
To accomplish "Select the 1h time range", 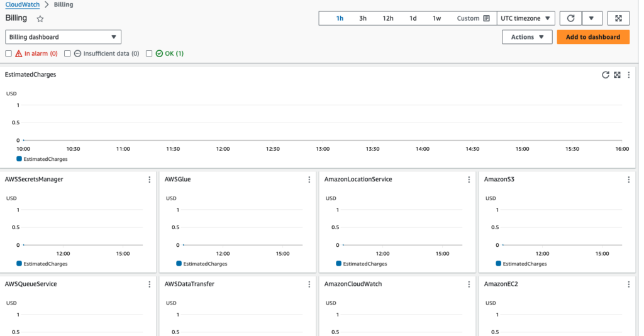I will coord(340,18).
